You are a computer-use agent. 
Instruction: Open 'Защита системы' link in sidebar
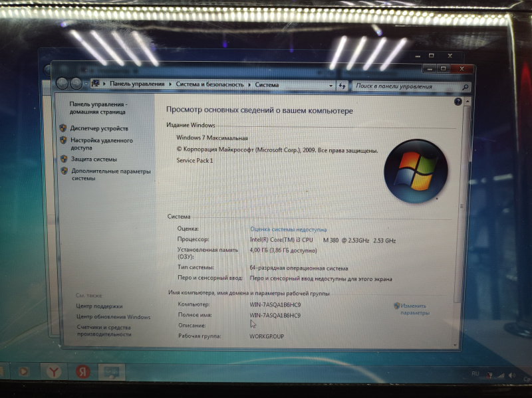pos(94,159)
